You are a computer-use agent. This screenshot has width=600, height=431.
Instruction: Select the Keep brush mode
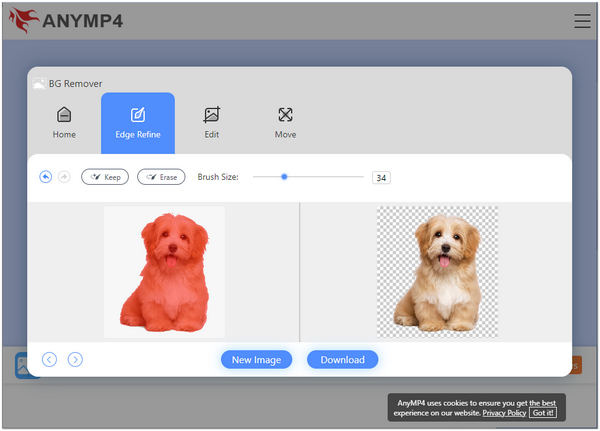tap(105, 177)
